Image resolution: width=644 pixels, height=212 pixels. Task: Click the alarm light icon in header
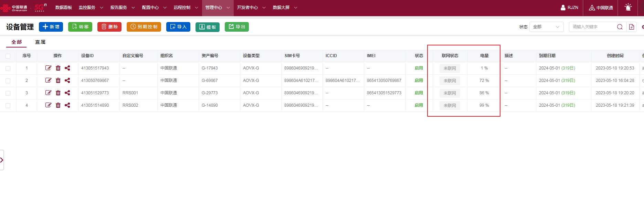[628, 7]
